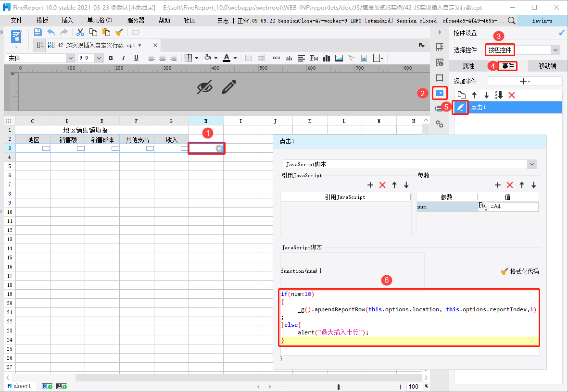The width and height of the screenshot is (568, 392).
Task: Click the value field =A4
Action: [513, 207]
